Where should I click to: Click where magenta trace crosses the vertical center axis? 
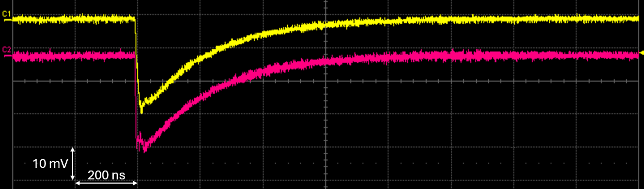coord(326,61)
